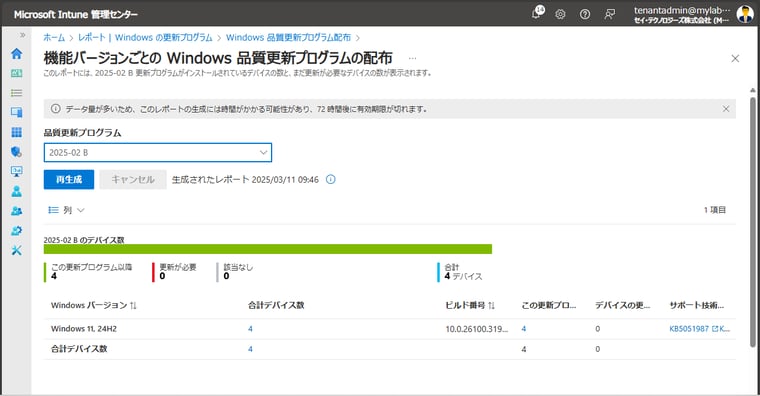Screen dimensions: 760x396
Task: Open the Dashboard icon in the sidebar
Action: (16, 73)
